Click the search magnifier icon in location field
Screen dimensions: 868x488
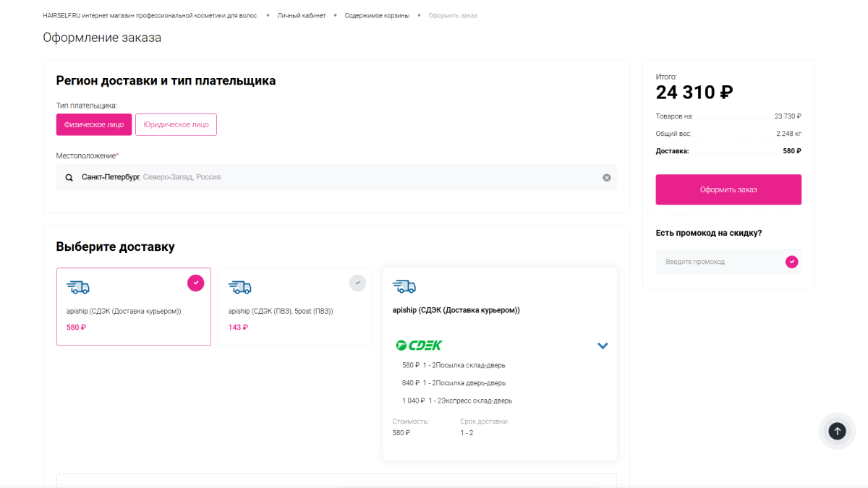click(69, 177)
